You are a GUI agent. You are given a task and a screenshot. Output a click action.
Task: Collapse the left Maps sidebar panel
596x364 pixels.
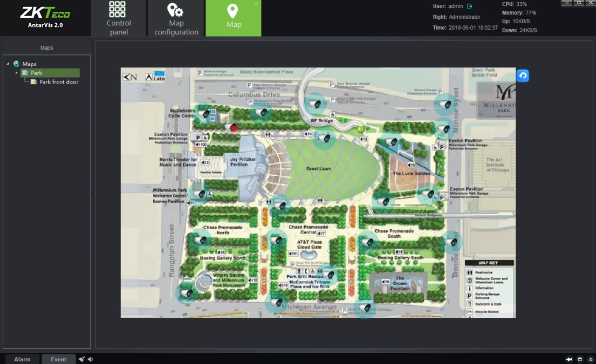[x=93, y=195]
